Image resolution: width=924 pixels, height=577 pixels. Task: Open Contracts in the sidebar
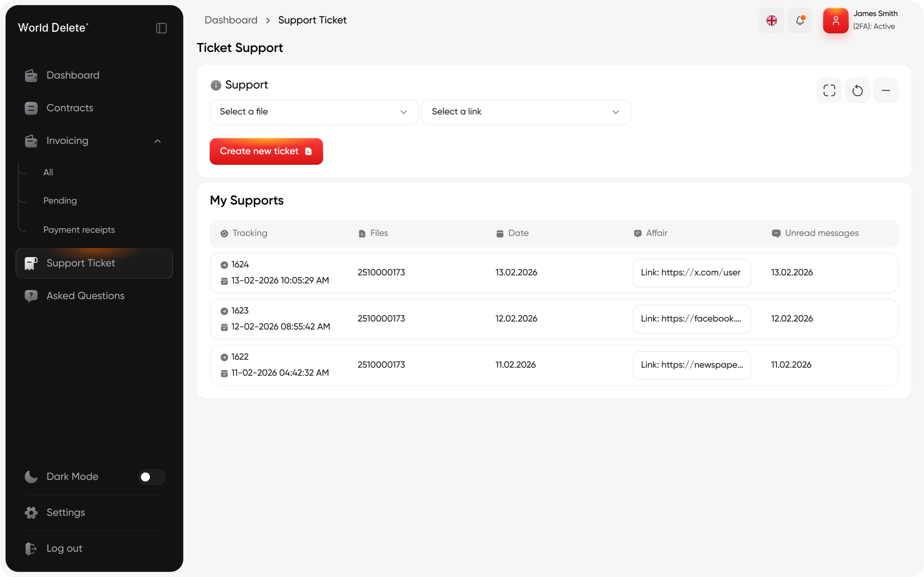coord(70,108)
